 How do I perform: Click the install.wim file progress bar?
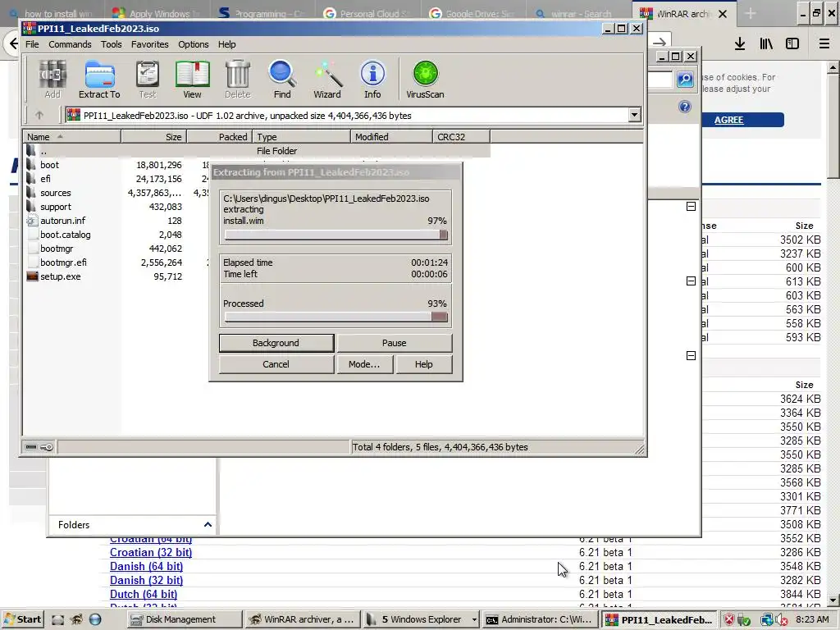point(336,235)
